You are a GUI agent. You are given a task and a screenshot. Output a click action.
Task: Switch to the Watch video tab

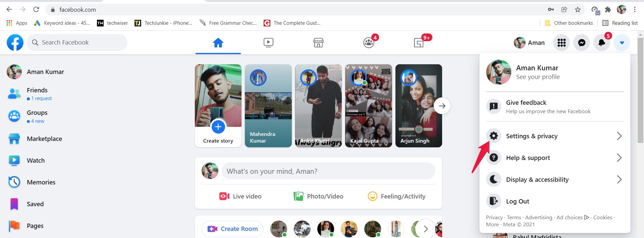[268, 43]
